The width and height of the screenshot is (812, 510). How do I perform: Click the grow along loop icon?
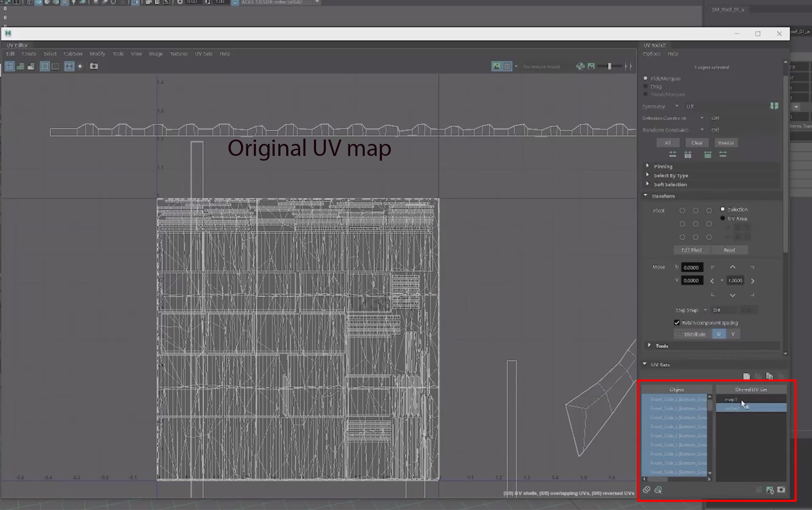723,154
